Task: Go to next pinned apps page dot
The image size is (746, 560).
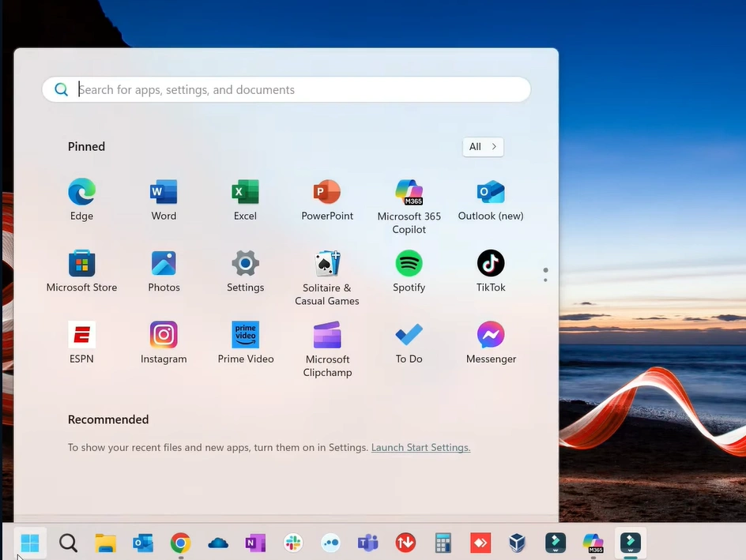Action: 545,280
